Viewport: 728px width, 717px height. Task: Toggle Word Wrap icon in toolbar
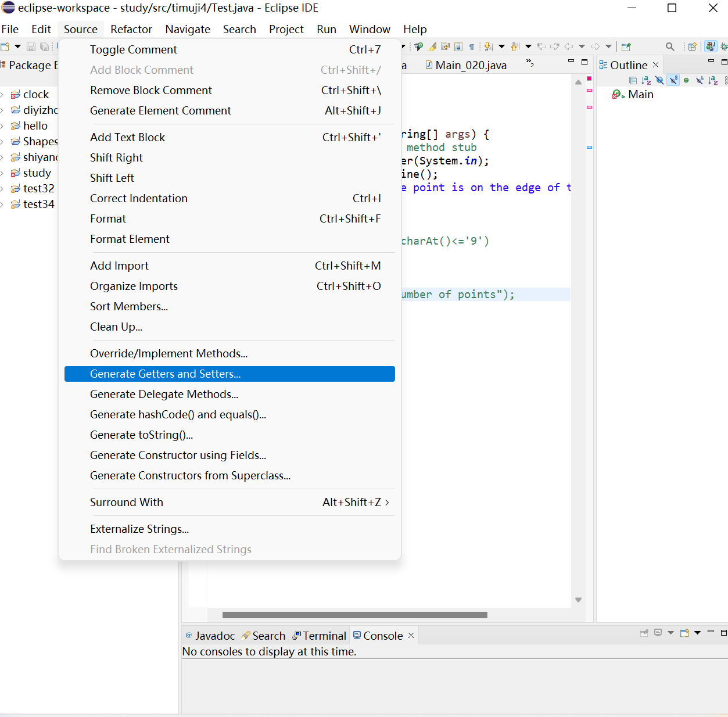point(445,46)
